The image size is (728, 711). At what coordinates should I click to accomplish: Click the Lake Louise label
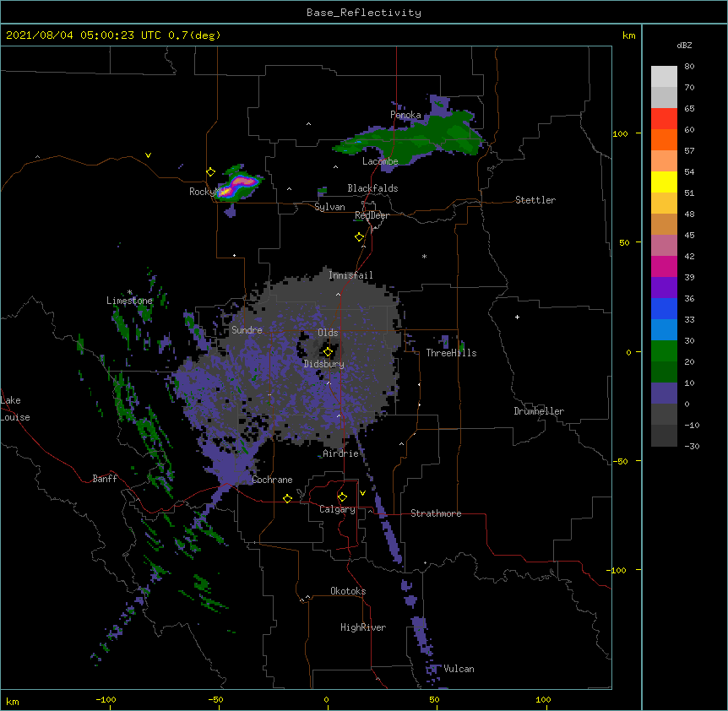coord(15,409)
